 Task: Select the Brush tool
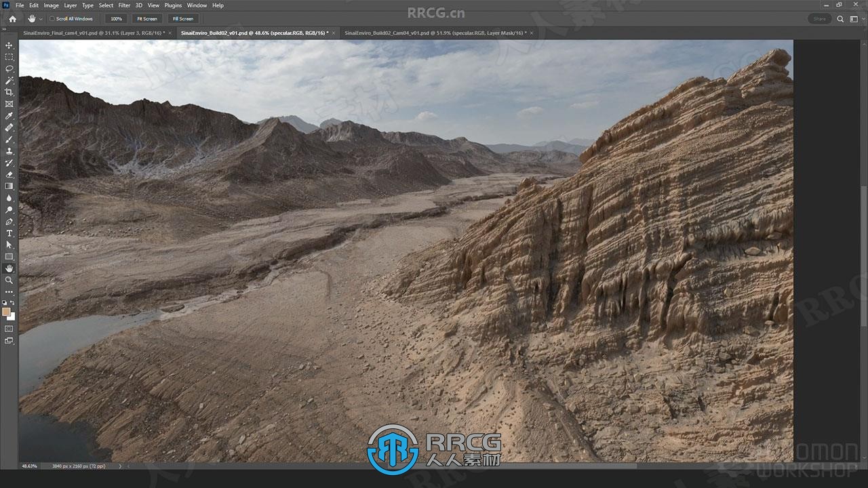[x=9, y=139]
